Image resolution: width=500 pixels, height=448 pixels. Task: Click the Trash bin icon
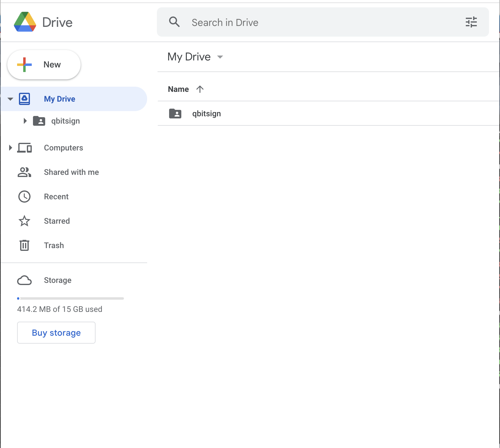pos(24,245)
